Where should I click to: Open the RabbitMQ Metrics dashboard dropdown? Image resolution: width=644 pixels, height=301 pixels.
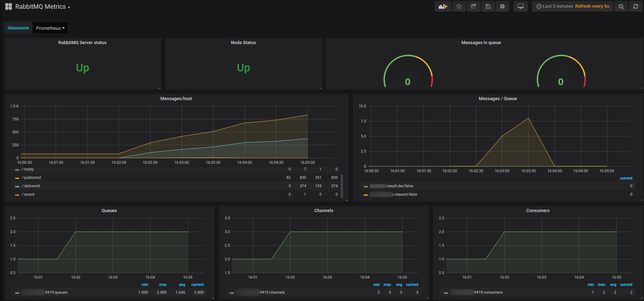(42, 7)
